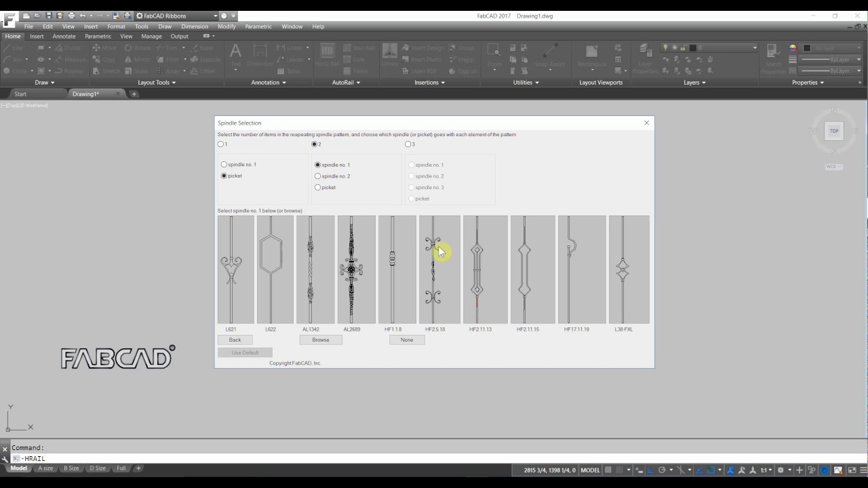Expand the Annotation panel dropdown

[x=269, y=83]
